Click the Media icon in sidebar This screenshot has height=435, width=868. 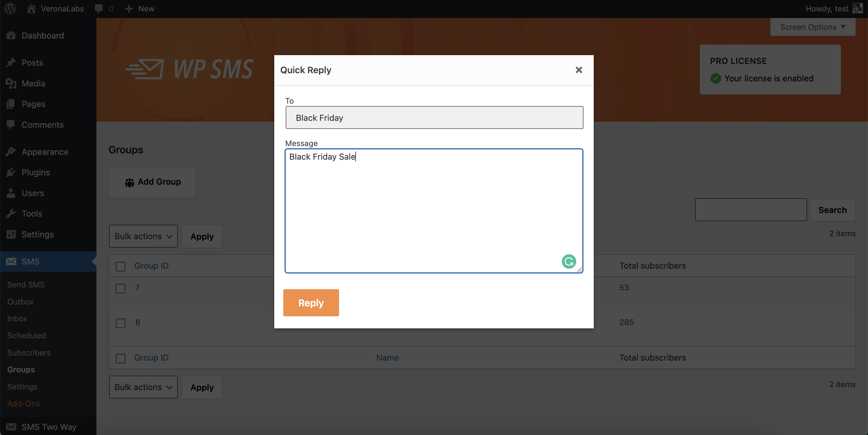click(x=11, y=83)
